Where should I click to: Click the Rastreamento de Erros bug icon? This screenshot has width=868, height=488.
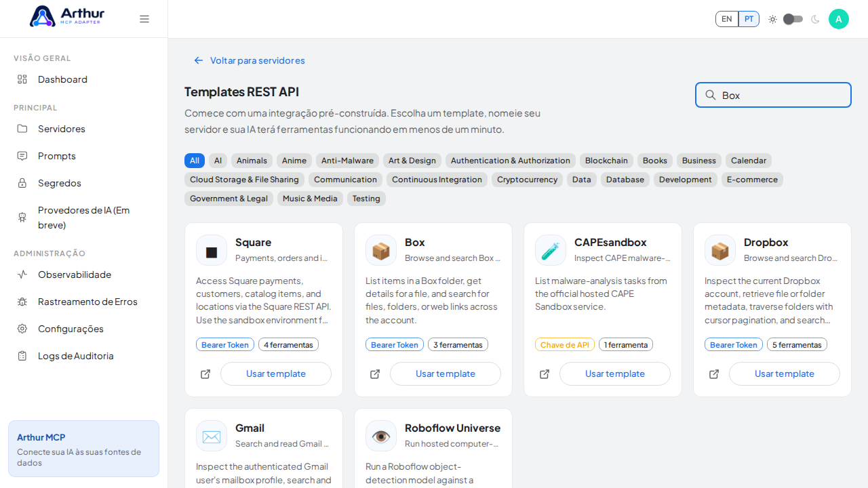pyautogui.click(x=22, y=302)
